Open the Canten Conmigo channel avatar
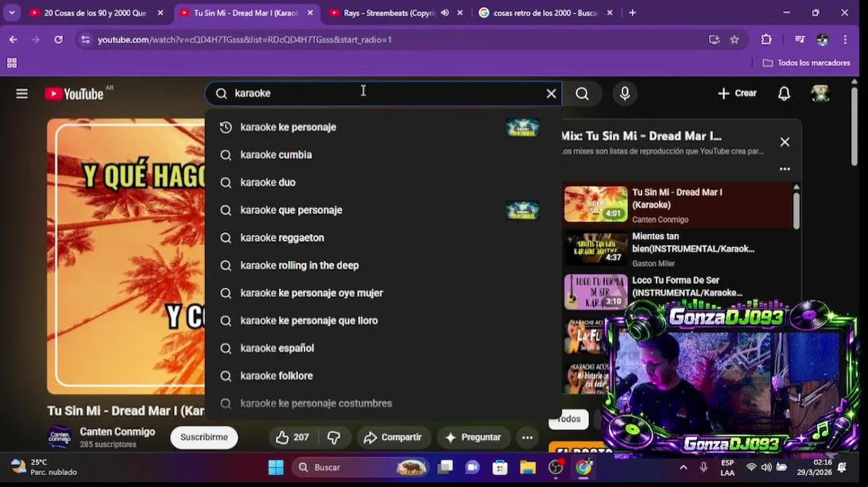Screen dimensions: 868x487 (59, 438)
